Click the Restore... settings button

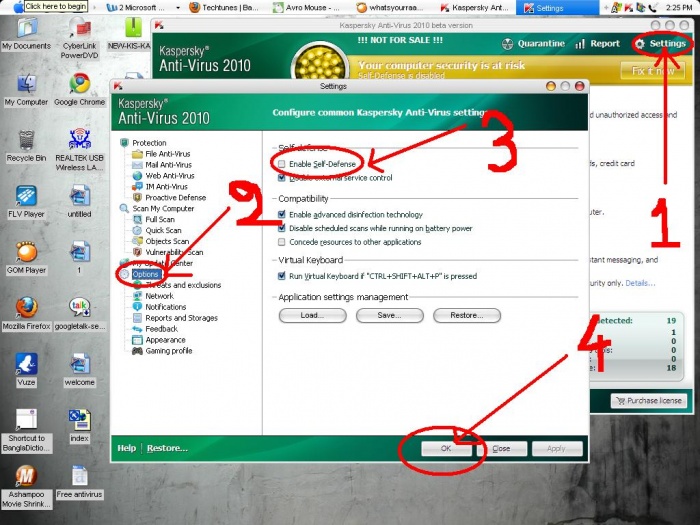pos(467,316)
